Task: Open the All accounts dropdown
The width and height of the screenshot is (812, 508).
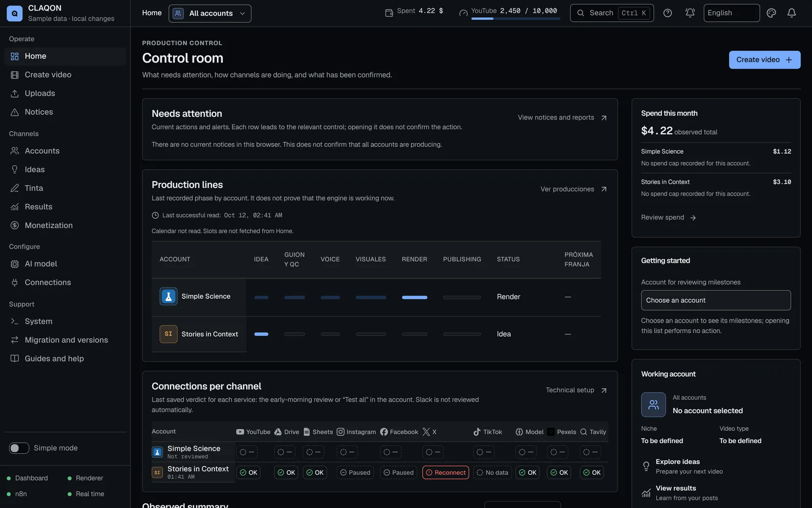Action: (x=210, y=13)
